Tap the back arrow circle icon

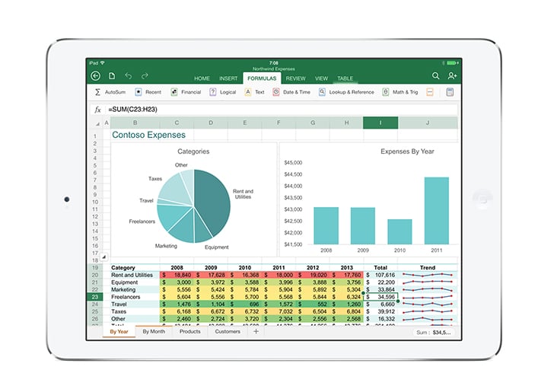95,76
